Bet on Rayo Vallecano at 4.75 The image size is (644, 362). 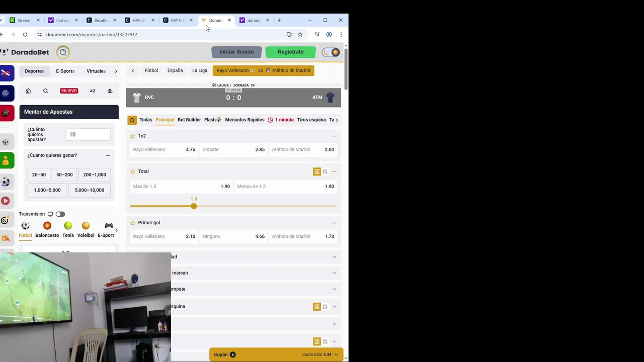(x=164, y=149)
